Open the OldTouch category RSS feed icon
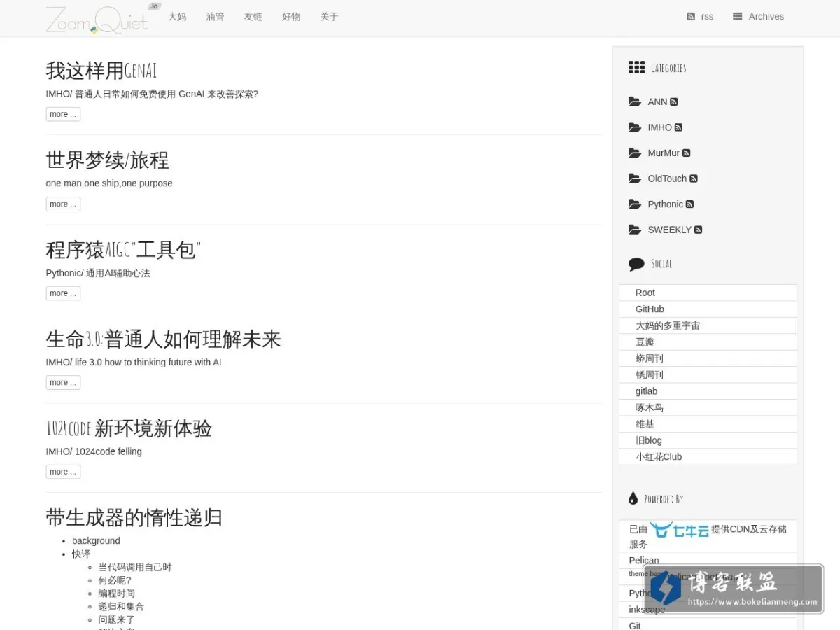 coord(694,178)
